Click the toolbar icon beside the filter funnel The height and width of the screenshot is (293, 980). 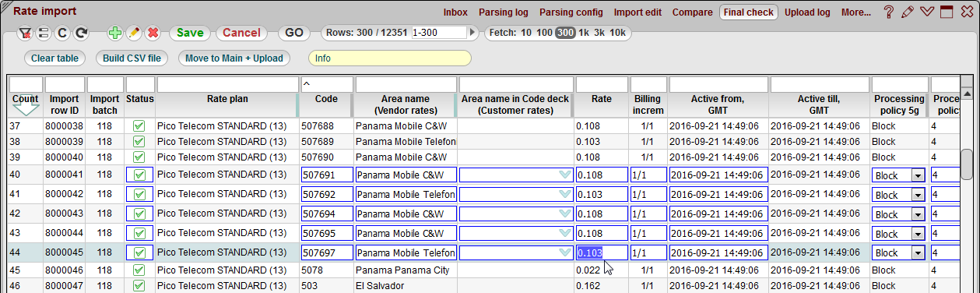44,34
